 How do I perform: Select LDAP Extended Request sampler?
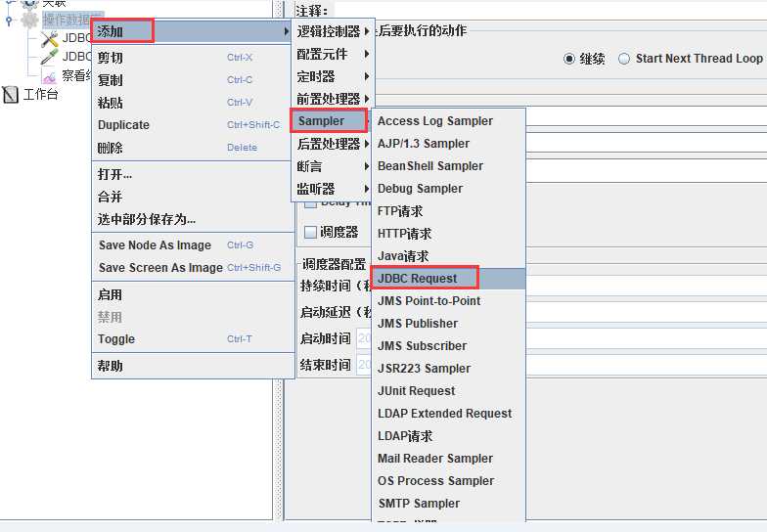[448, 413]
